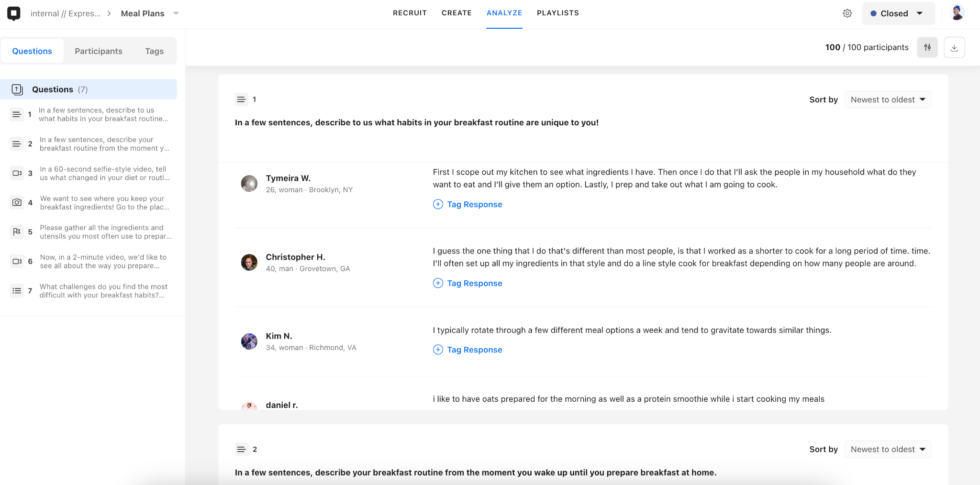Screen dimensions: 980x485
Task: Click Kim N.'s response about rotating meal options
Action: pos(632,330)
